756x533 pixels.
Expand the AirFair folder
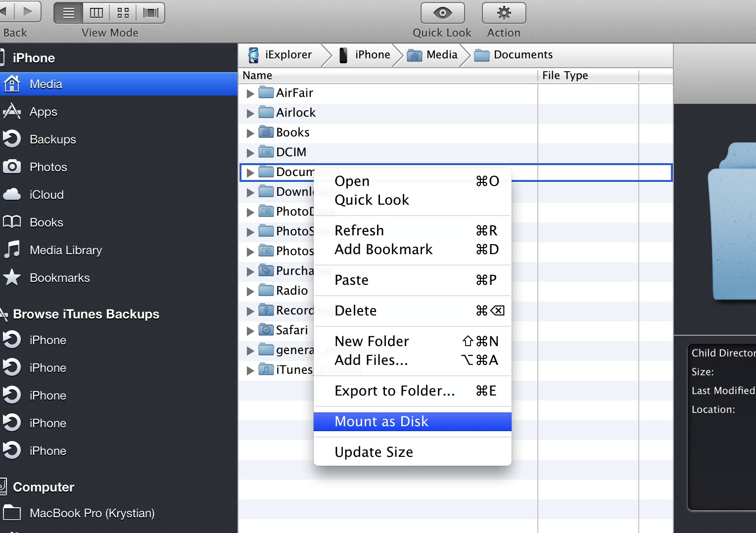250,93
